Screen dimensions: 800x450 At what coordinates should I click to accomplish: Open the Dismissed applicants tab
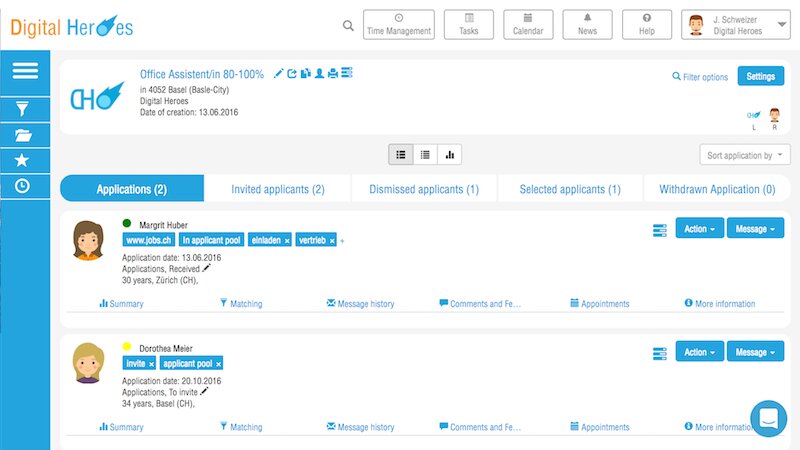[x=424, y=189]
